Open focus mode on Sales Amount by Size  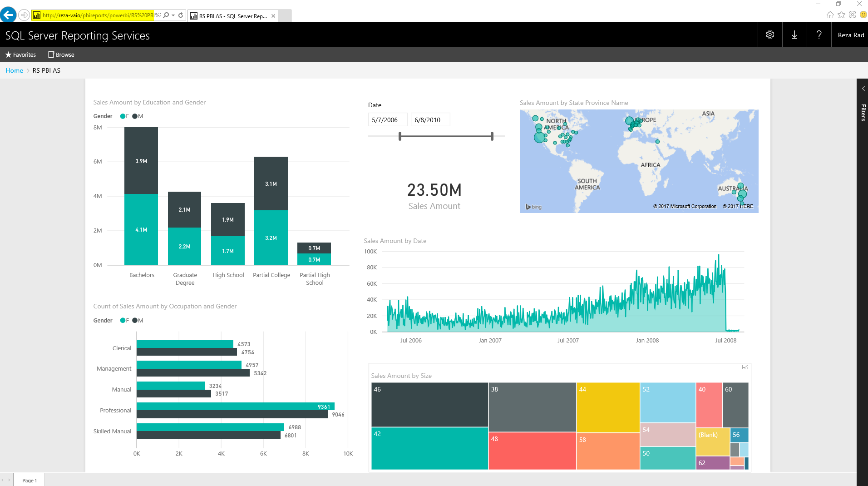point(744,367)
